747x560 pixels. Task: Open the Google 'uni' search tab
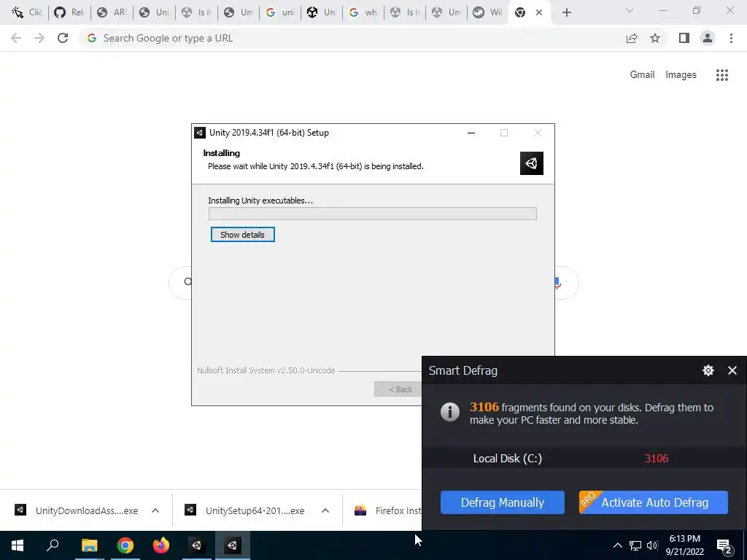(279, 12)
